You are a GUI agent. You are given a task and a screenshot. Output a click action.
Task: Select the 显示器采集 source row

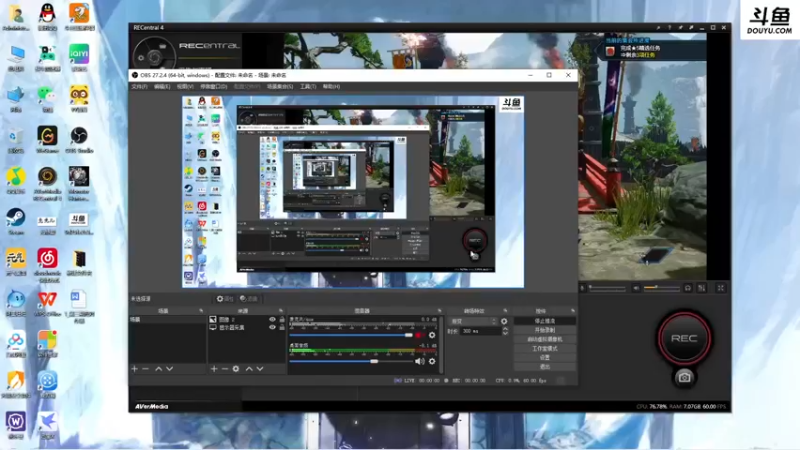[247, 328]
